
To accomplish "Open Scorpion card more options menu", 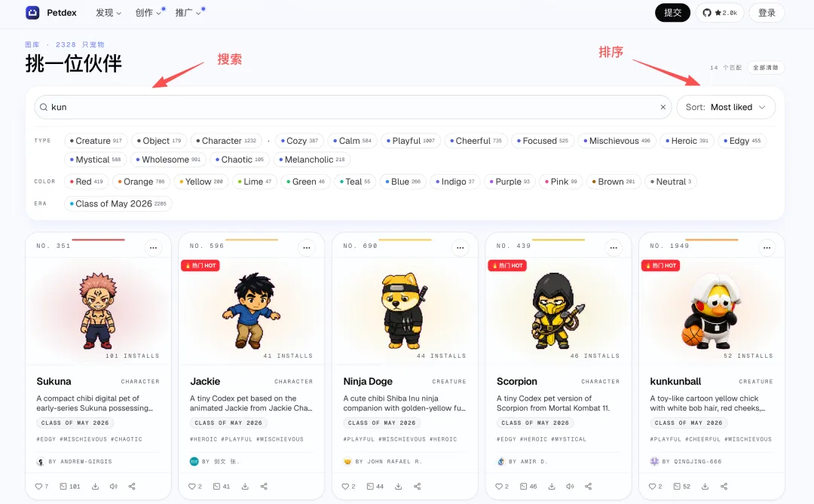I will click(x=614, y=248).
